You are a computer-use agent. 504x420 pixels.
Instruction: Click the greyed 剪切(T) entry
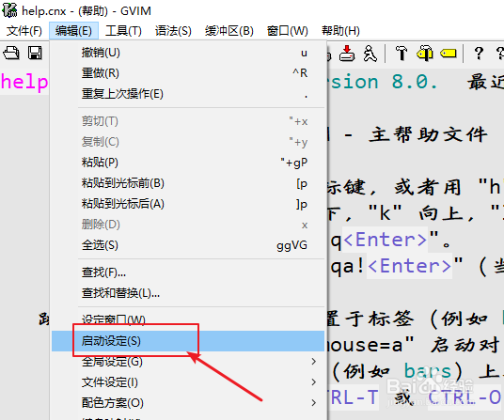pos(188,121)
